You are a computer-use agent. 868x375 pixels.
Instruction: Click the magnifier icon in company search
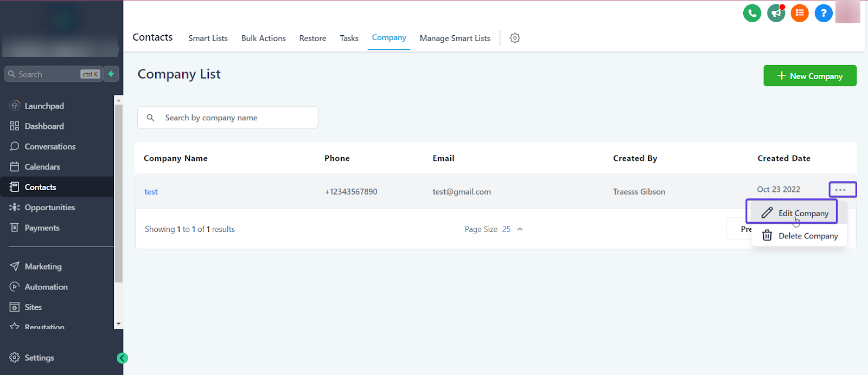(151, 118)
